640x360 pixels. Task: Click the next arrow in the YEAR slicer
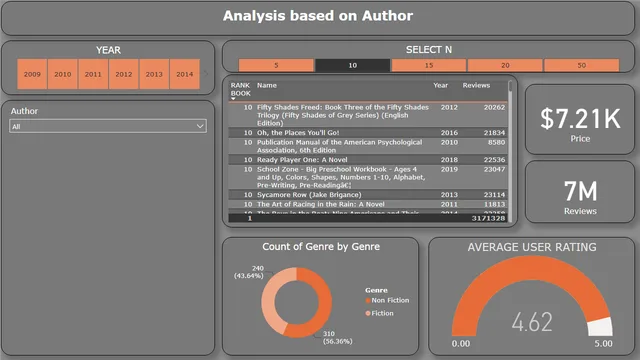(206, 74)
